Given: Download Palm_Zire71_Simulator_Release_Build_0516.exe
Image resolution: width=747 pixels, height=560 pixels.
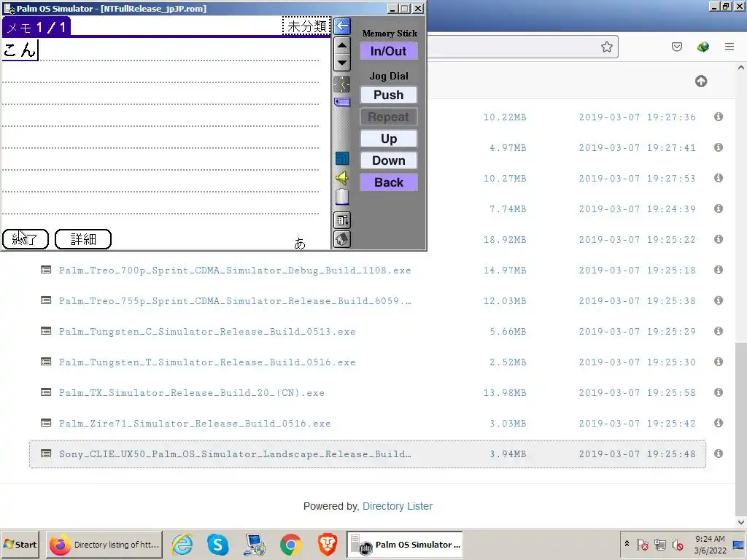Looking at the screenshot, I should pyautogui.click(x=195, y=424).
